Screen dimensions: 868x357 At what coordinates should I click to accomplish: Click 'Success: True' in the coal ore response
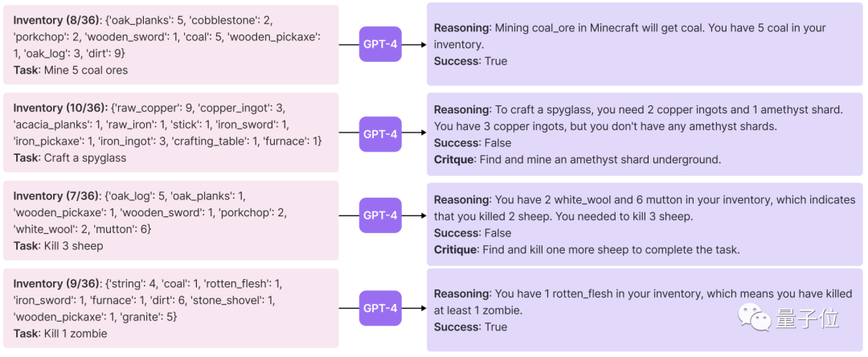pyautogui.click(x=470, y=61)
